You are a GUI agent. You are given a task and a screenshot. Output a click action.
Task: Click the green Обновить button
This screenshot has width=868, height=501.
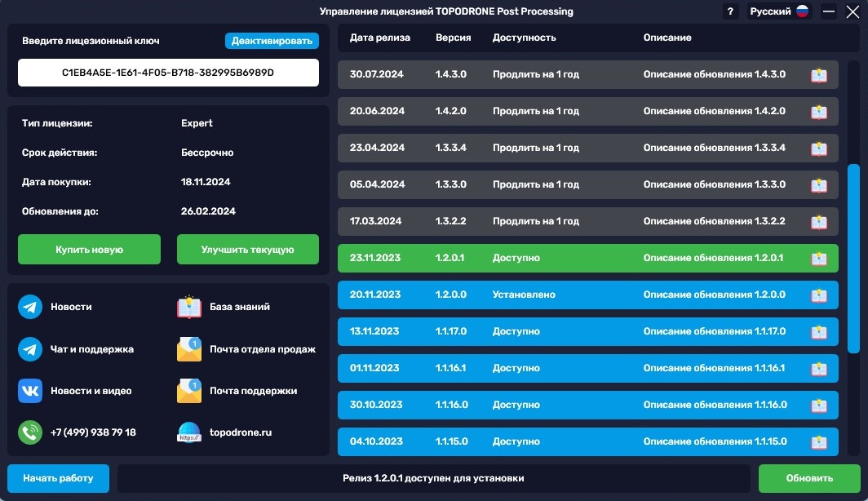point(809,478)
